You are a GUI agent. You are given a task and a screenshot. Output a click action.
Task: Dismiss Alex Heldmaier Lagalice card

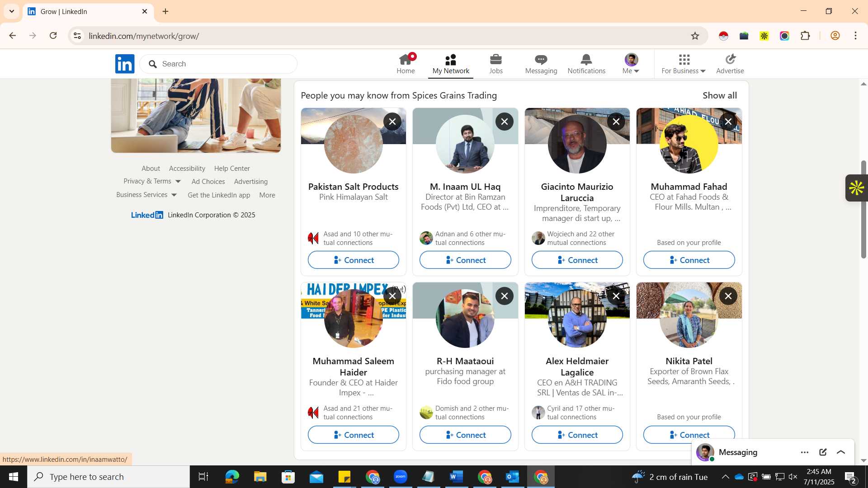click(616, 296)
